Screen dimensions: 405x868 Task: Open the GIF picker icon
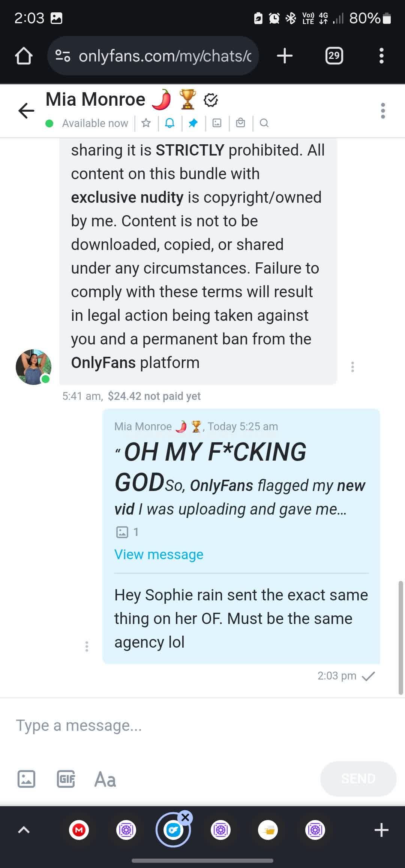click(x=66, y=779)
